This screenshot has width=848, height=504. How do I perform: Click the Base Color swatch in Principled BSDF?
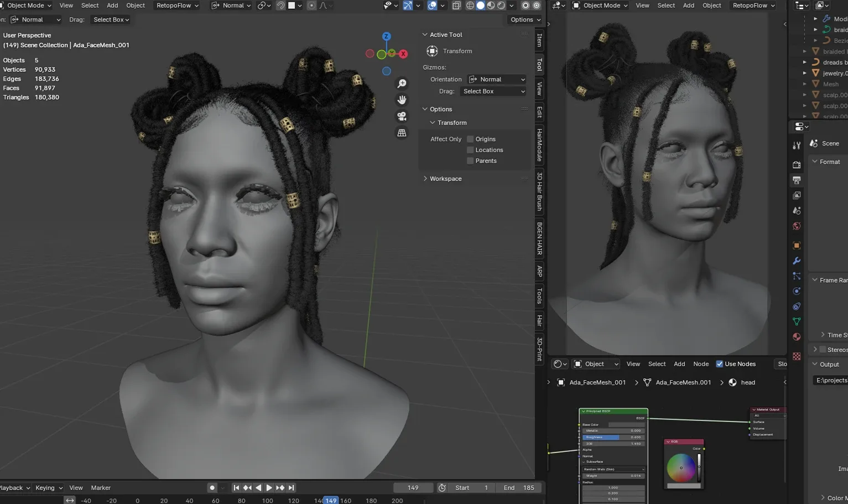626,425
